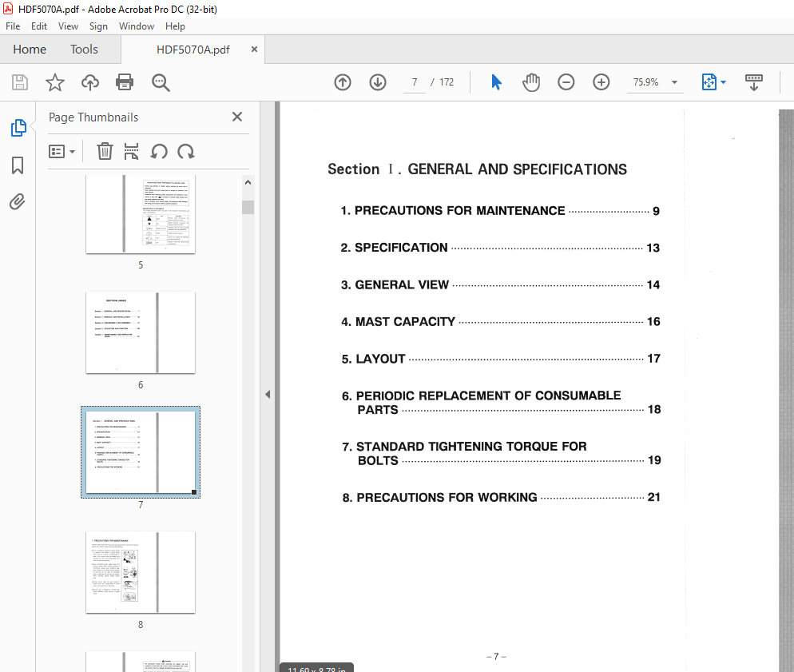Expand fit page options arrow
Screen dimensions: 794x672
(x=723, y=82)
